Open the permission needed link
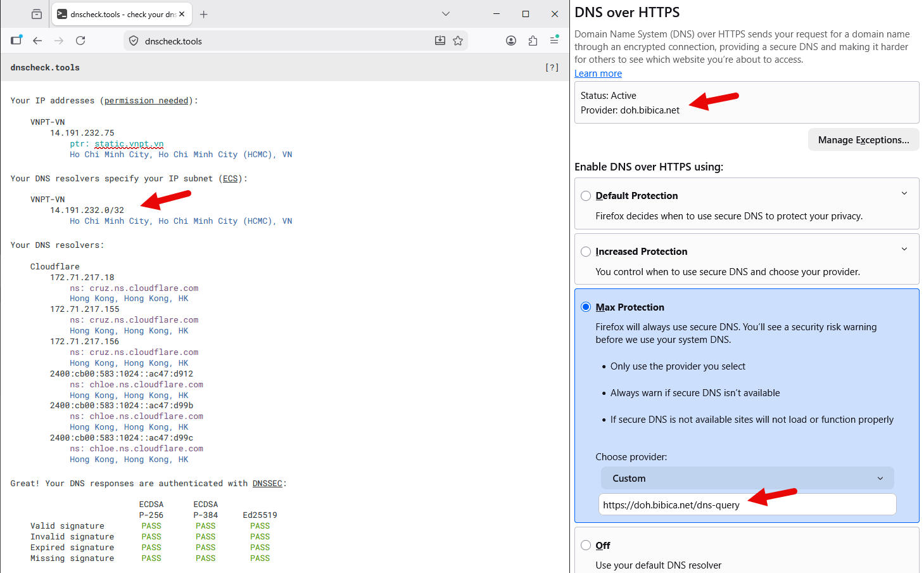The width and height of the screenshot is (924, 573). click(146, 101)
